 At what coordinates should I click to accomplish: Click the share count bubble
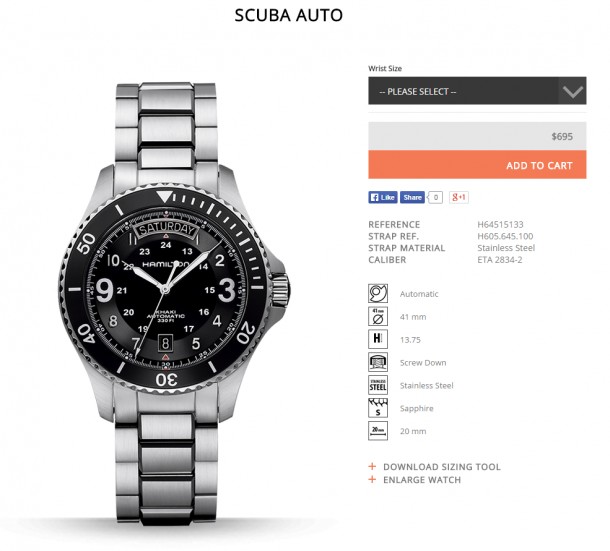435,197
